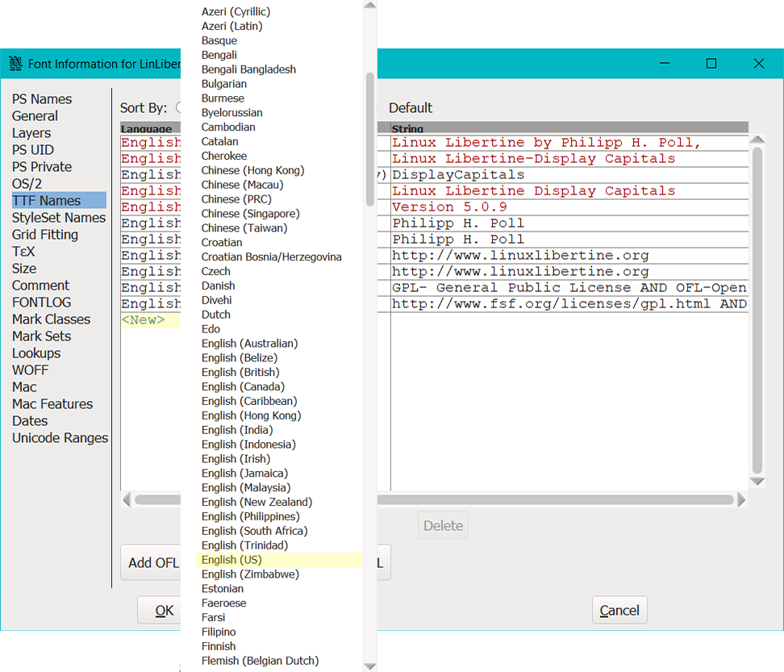Viewport: 784px width, 672px height.
Task: Open Mark Sets section
Action: point(41,336)
